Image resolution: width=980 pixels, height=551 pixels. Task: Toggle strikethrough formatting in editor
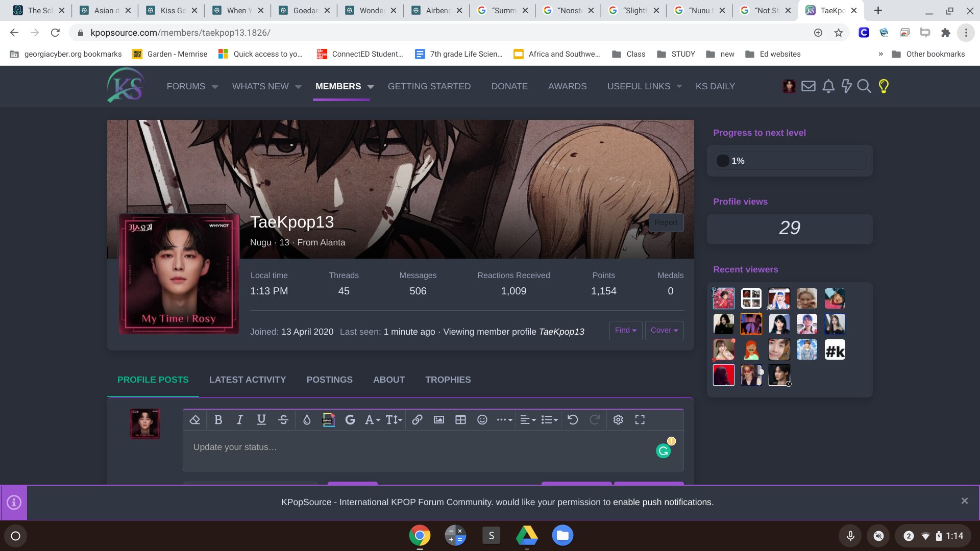pos(283,420)
